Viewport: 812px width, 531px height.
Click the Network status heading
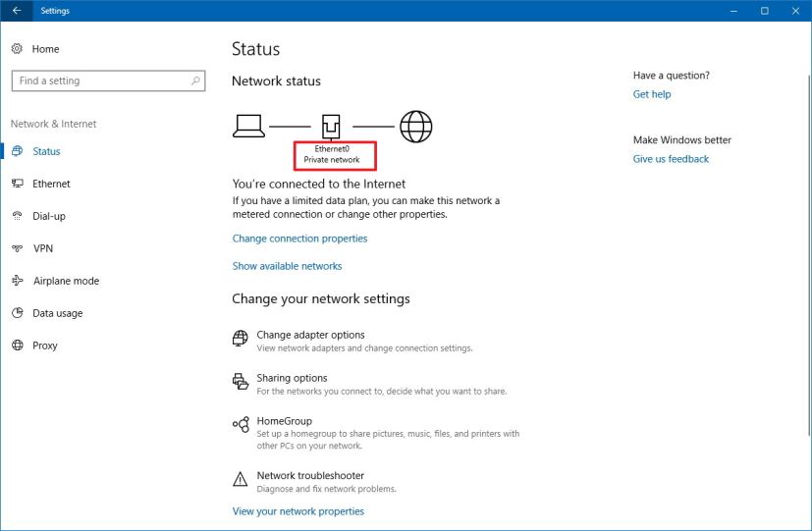click(x=276, y=80)
